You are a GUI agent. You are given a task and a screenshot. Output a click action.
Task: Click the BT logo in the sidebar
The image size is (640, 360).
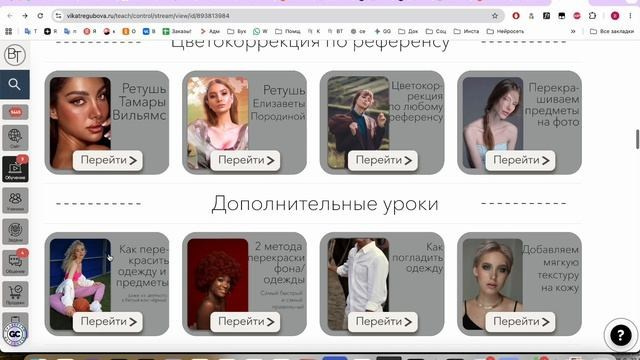coord(15,55)
